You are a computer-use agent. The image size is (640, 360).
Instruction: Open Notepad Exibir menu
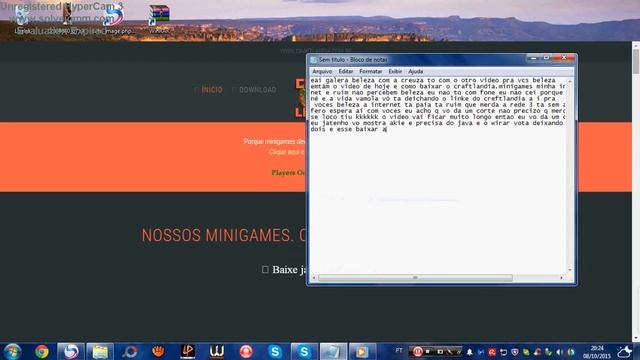(395, 71)
